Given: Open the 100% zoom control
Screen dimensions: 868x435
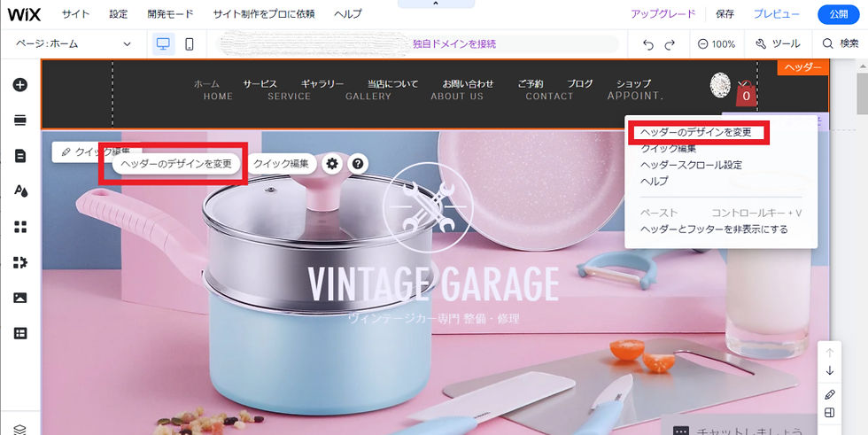Looking at the screenshot, I should [x=717, y=43].
